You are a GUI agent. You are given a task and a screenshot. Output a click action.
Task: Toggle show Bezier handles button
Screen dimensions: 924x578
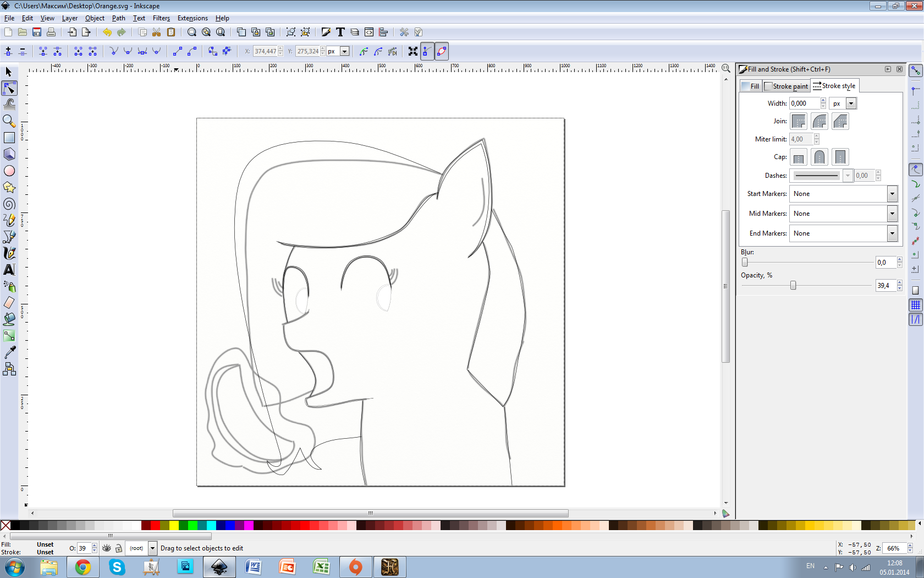(427, 51)
